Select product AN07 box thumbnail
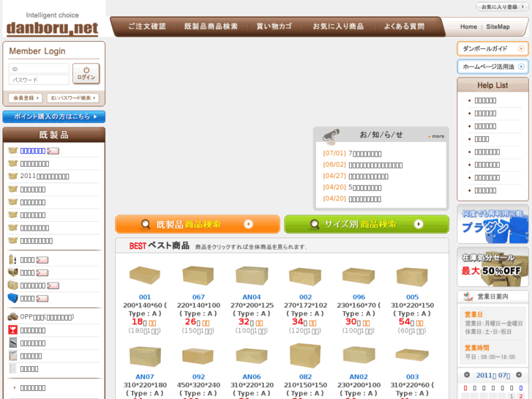Screen dimensions: 532x399 [145, 357]
